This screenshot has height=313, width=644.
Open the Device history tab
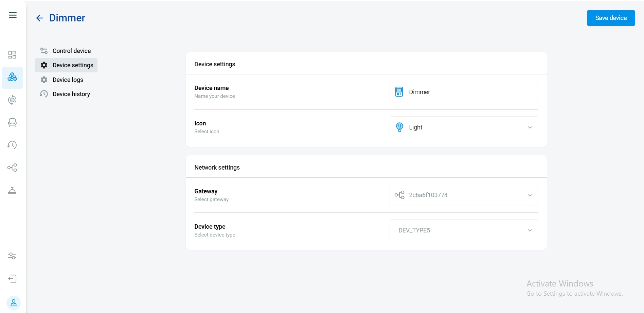point(66,94)
